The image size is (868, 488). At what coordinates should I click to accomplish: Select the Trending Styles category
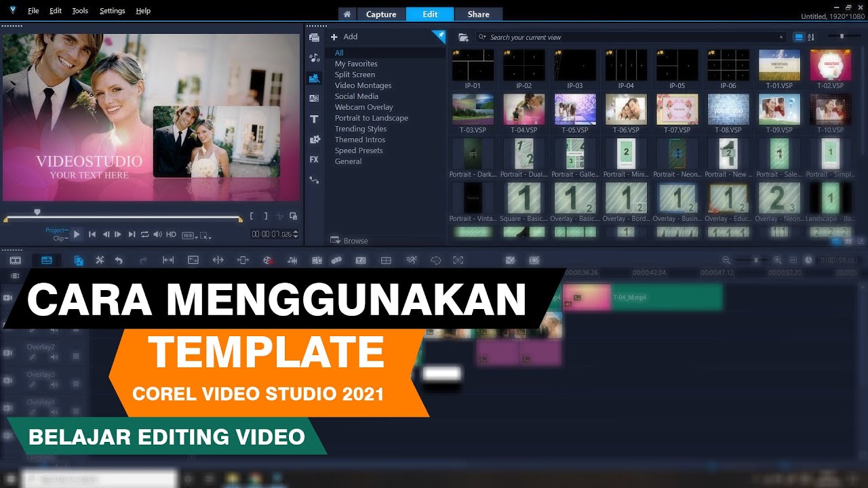361,129
